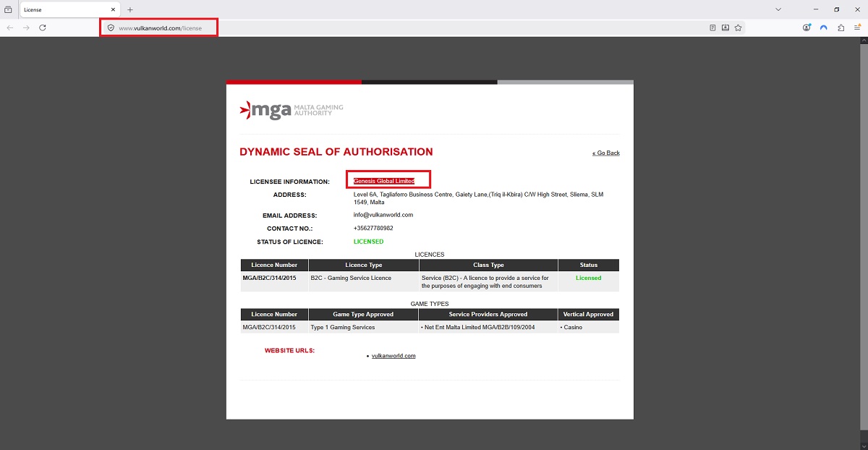Viewport: 868px width, 450px height.
Task: Click the Vertical Approved column header
Action: tap(589, 314)
